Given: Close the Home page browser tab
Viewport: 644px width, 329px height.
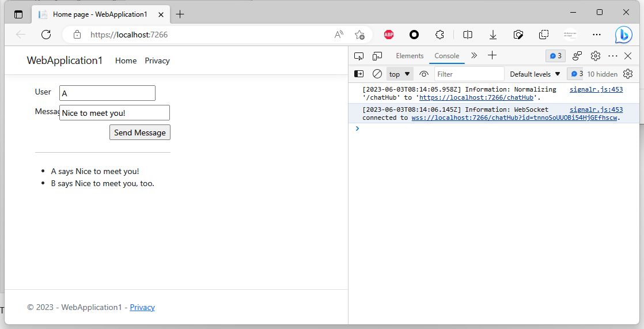Looking at the screenshot, I should tap(161, 14).
